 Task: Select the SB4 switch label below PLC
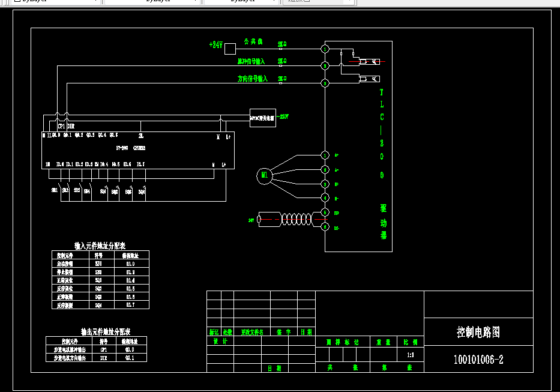pos(87,191)
